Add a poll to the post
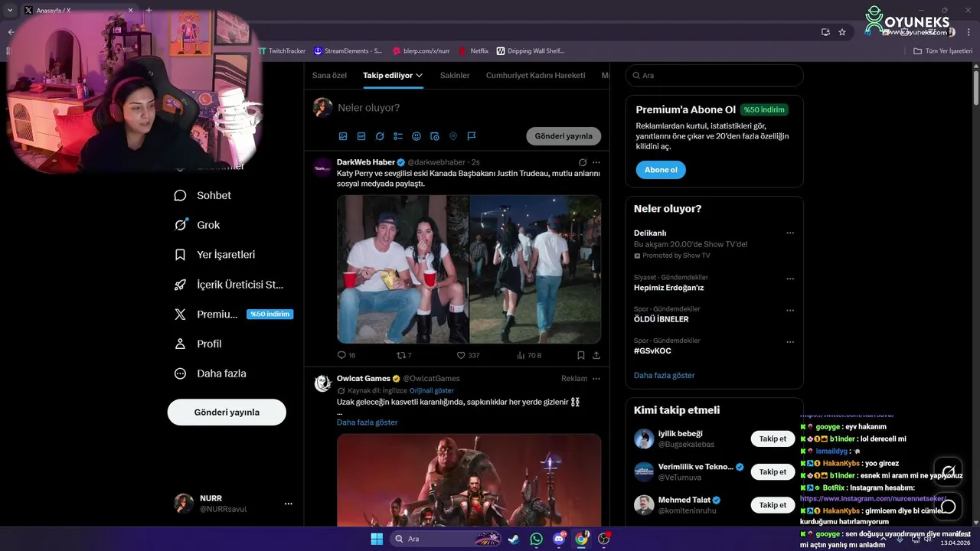 point(398,136)
